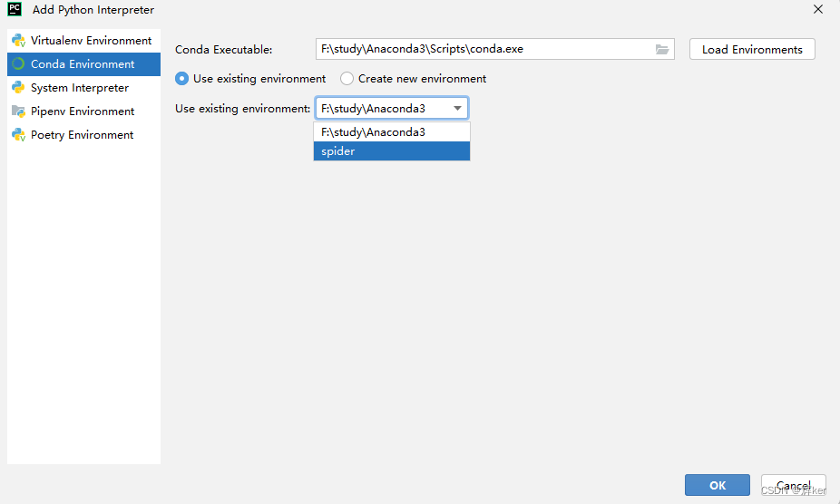Click the Load Environments button
840x504 pixels.
point(752,49)
